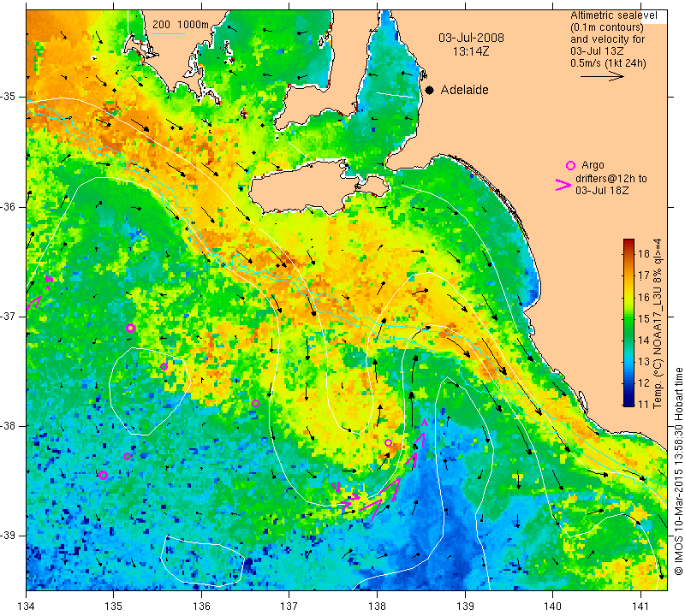Click the date text 03-Jul-2008
Screen dimensions: 685x616
point(471,38)
